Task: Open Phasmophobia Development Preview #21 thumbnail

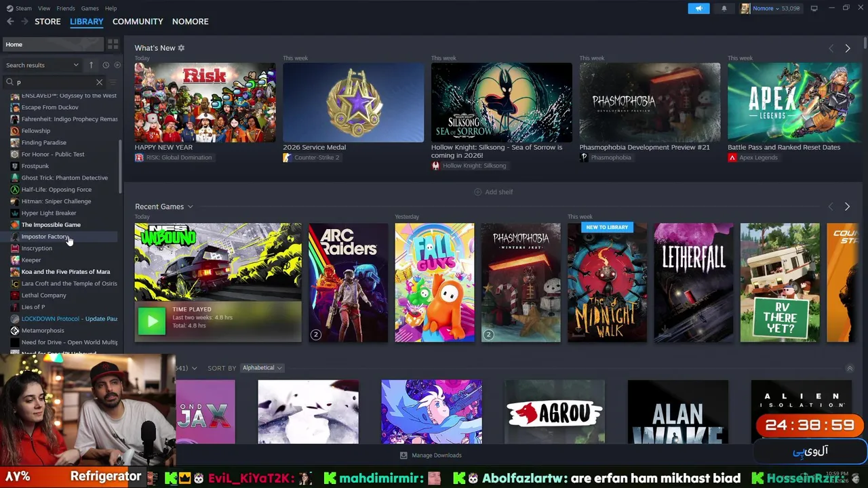Action: (650, 102)
